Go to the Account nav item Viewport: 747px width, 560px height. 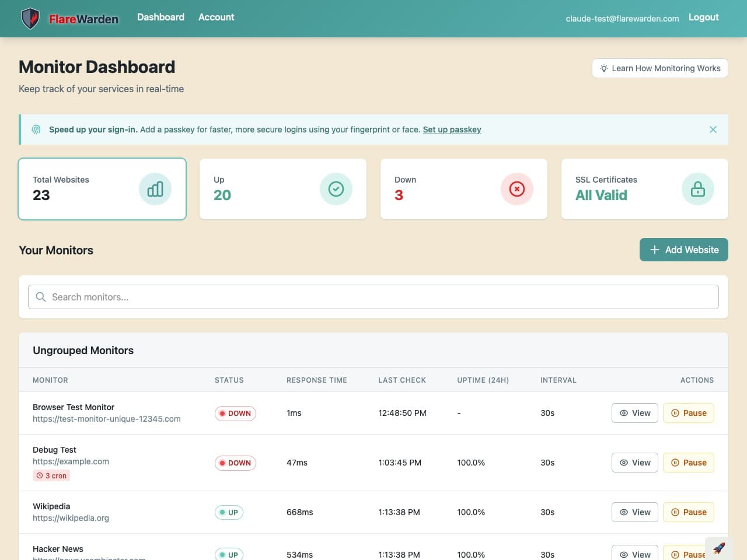click(x=216, y=17)
